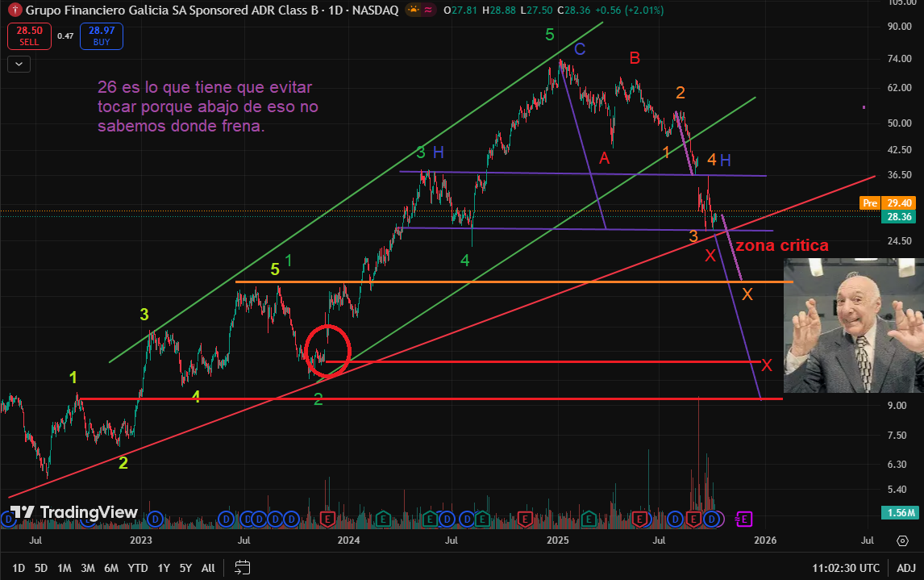The width and height of the screenshot is (924, 580).
Task: Select the 5D date range
Action: point(40,568)
